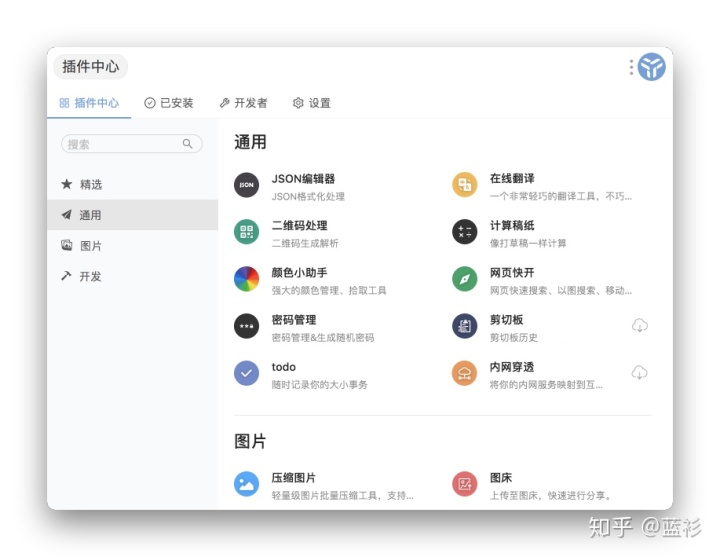Open the JSON编辑器 plugin icon
Viewport: 720px width, 557px height.
(x=246, y=185)
